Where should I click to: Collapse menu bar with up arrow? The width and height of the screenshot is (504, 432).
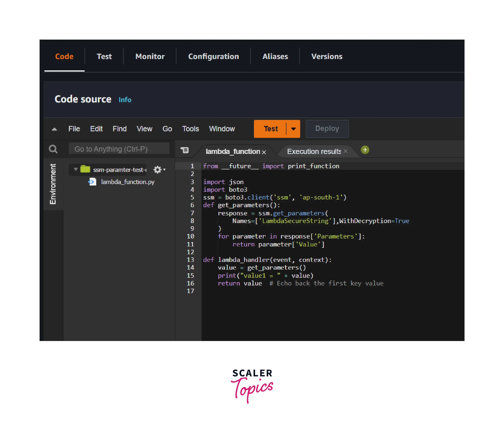click(54, 129)
